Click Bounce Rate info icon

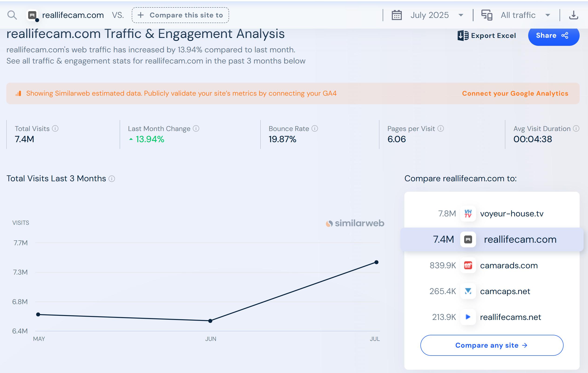click(315, 128)
